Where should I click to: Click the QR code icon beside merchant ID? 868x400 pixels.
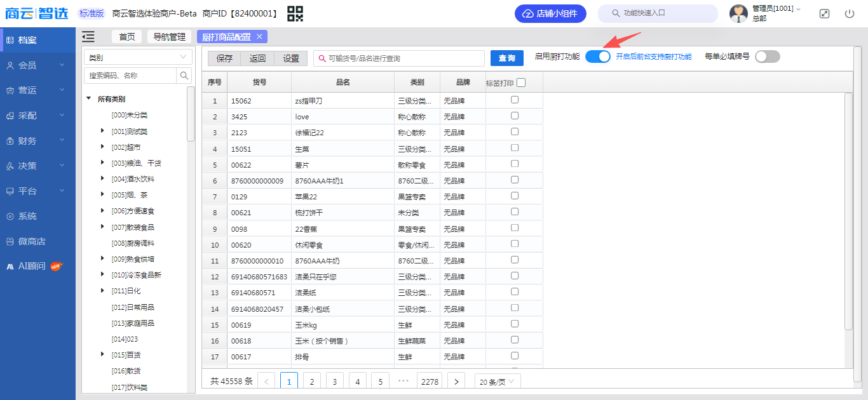(x=295, y=13)
